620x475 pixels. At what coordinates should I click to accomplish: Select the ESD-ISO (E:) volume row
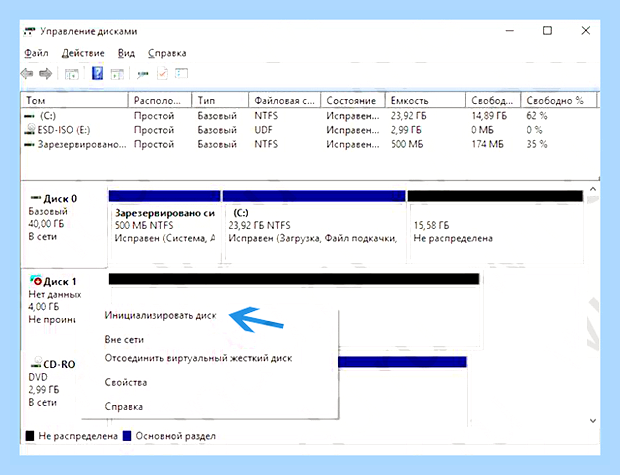(x=310, y=130)
